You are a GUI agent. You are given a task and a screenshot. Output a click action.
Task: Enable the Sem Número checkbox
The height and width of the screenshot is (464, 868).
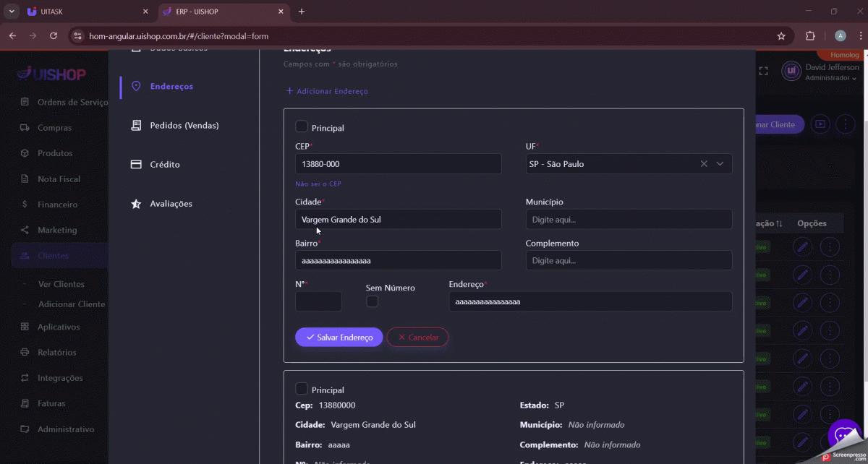tap(373, 301)
